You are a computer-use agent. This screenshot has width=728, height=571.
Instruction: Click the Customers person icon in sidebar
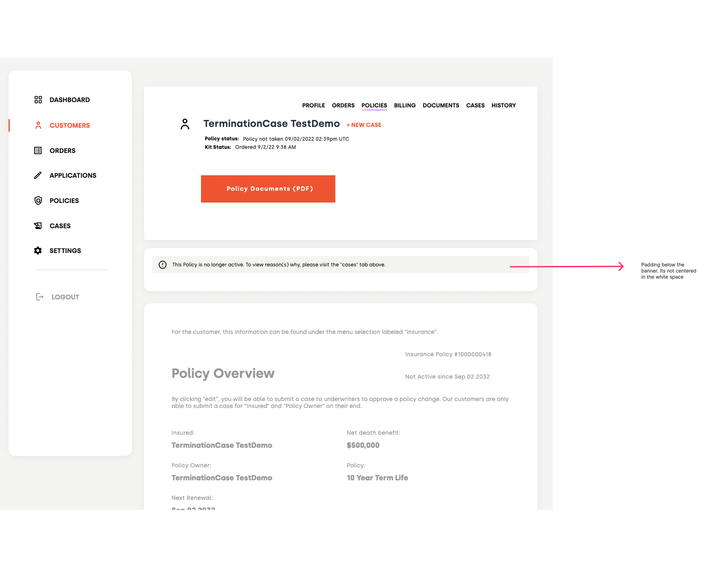point(38,125)
